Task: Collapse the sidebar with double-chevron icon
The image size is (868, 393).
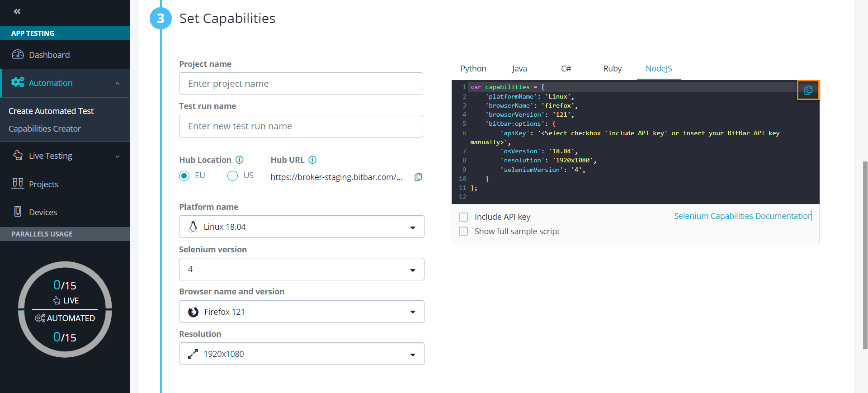Action: 17,11
